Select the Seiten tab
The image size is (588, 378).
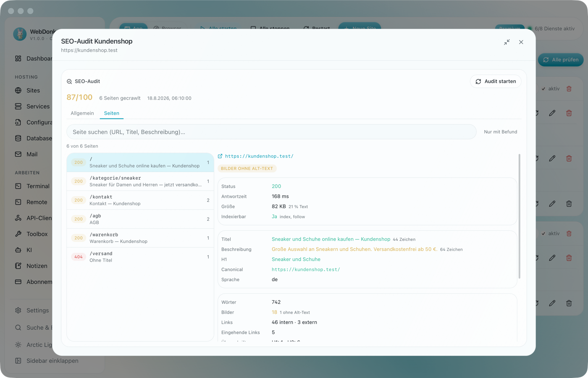112,113
